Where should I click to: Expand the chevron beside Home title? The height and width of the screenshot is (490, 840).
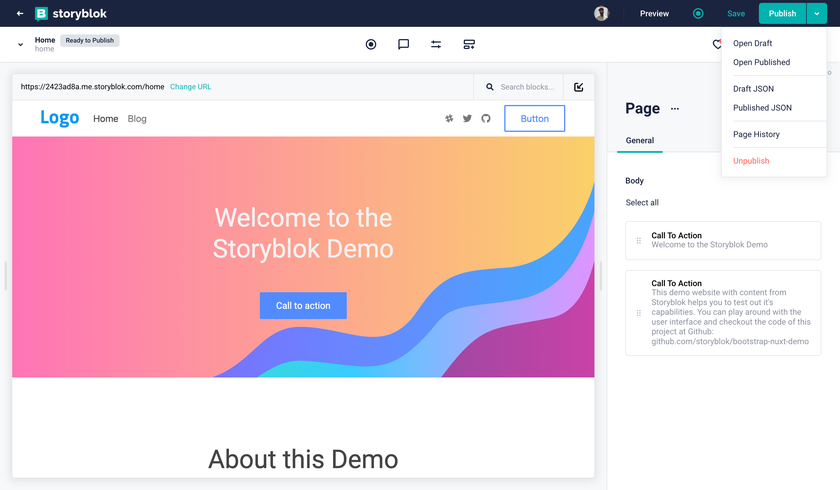(20, 44)
